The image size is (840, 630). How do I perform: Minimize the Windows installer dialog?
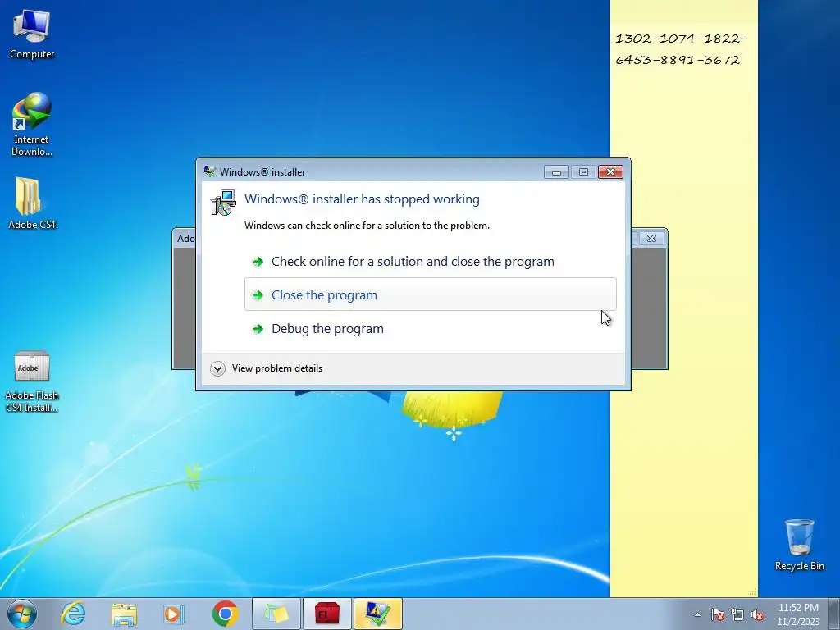[x=556, y=172]
